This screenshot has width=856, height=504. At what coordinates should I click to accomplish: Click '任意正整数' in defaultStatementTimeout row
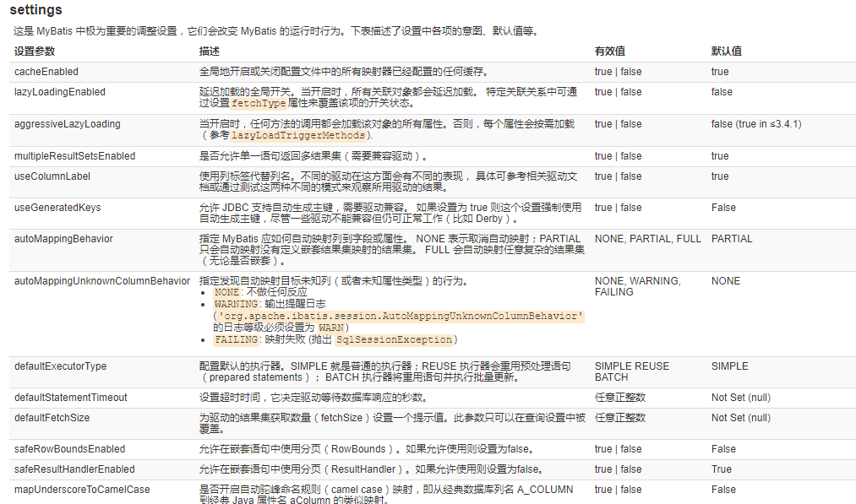coord(620,398)
